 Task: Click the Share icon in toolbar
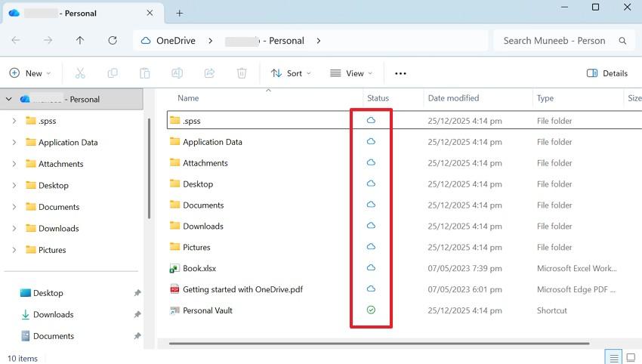click(x=209, y=73)
